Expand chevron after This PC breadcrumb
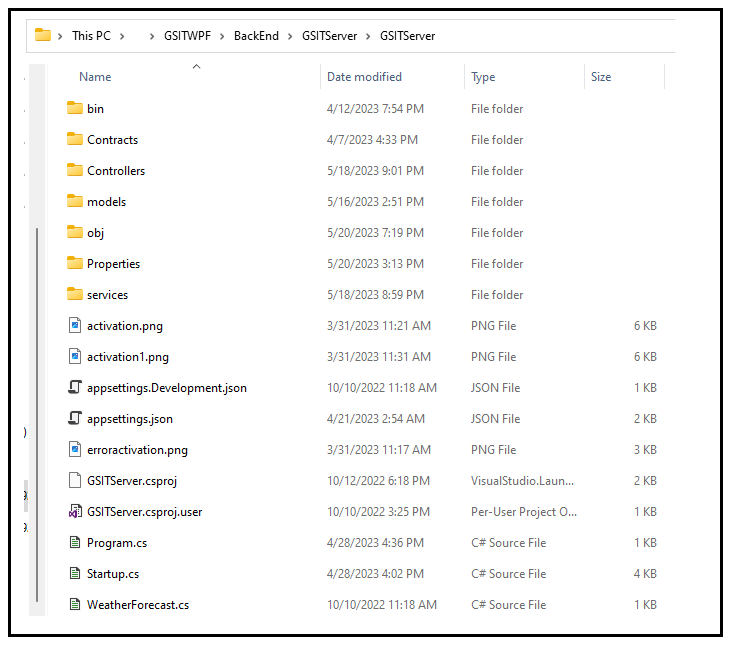 pyautogui.click(x=122, y=36)
